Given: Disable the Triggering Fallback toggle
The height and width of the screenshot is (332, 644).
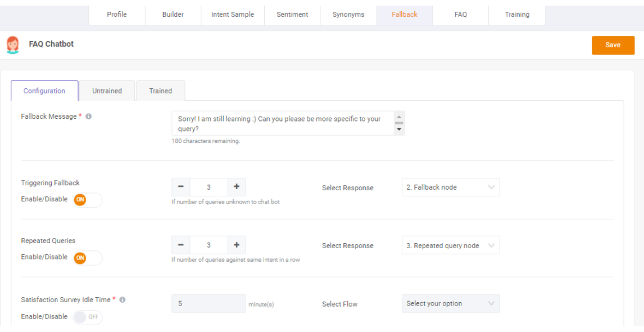Looking at the screenshot, I should tap(88, 200).
